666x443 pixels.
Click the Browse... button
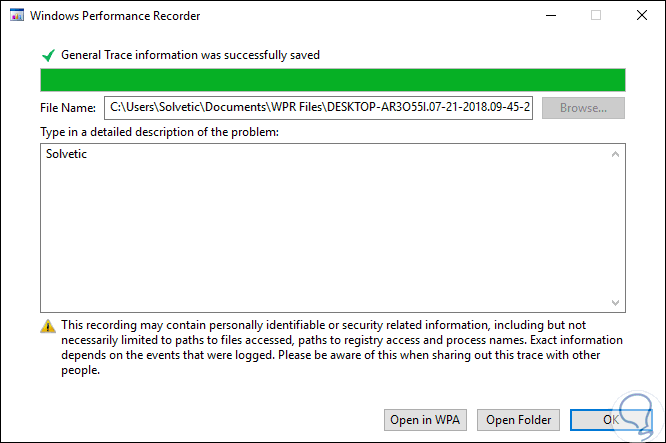(x=583, y=108)
